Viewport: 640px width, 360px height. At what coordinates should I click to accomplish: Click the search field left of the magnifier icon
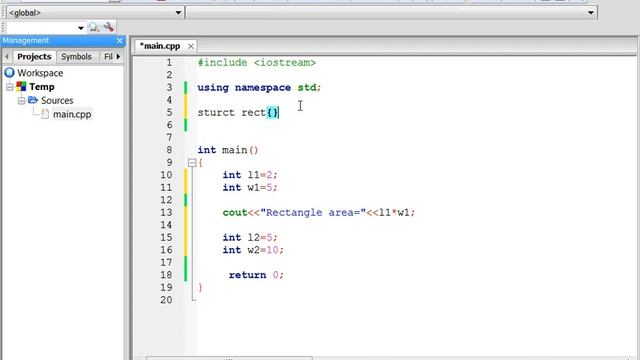point(41,28)
